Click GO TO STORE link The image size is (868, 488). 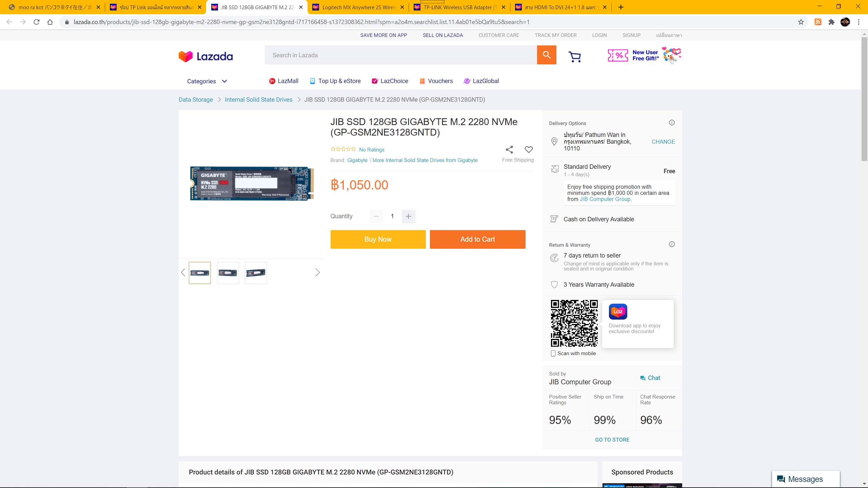612,440
